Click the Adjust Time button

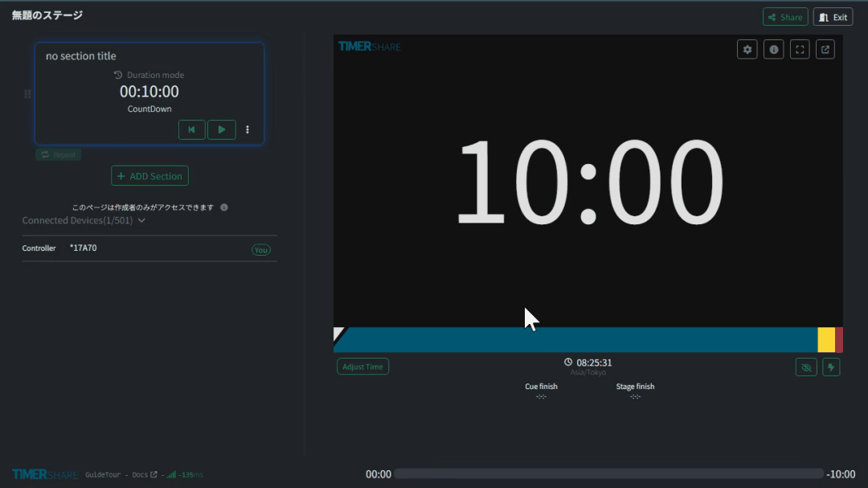[x=362, y=367]
